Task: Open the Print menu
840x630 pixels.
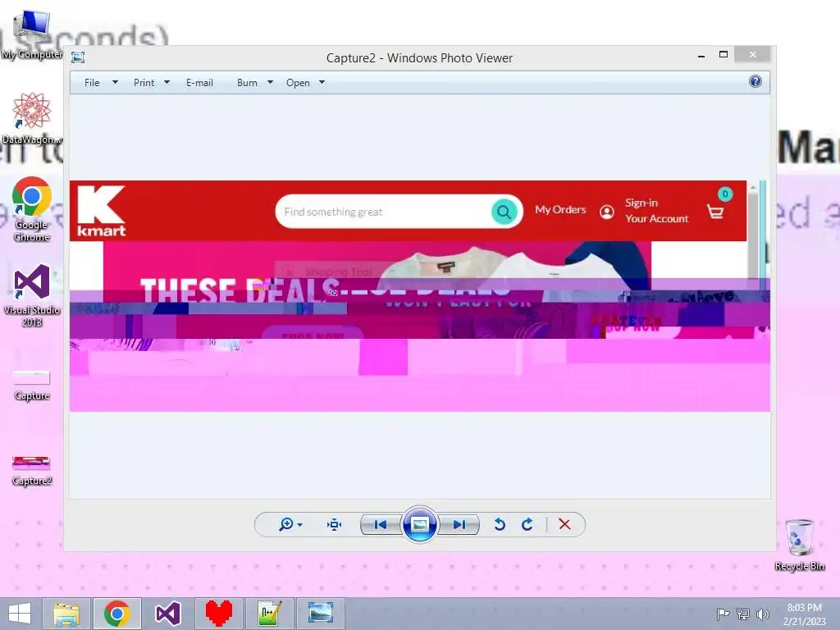Action: 144,83
